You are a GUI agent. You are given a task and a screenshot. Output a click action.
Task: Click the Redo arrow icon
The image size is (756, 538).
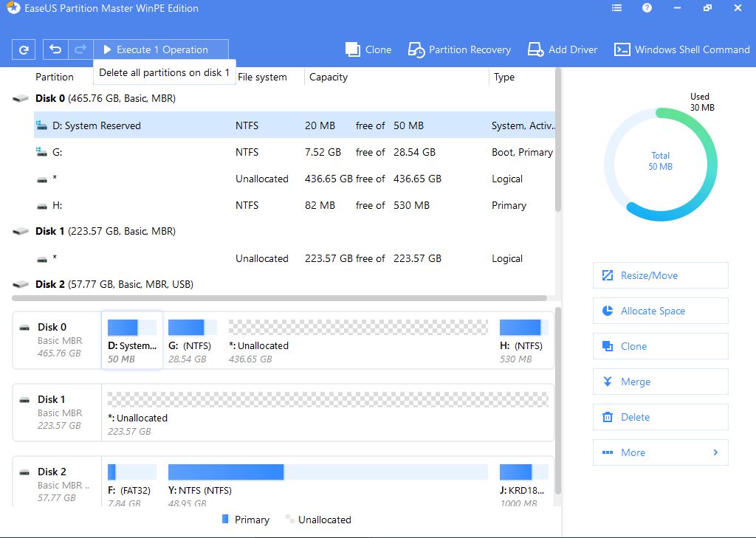point(80,49)
